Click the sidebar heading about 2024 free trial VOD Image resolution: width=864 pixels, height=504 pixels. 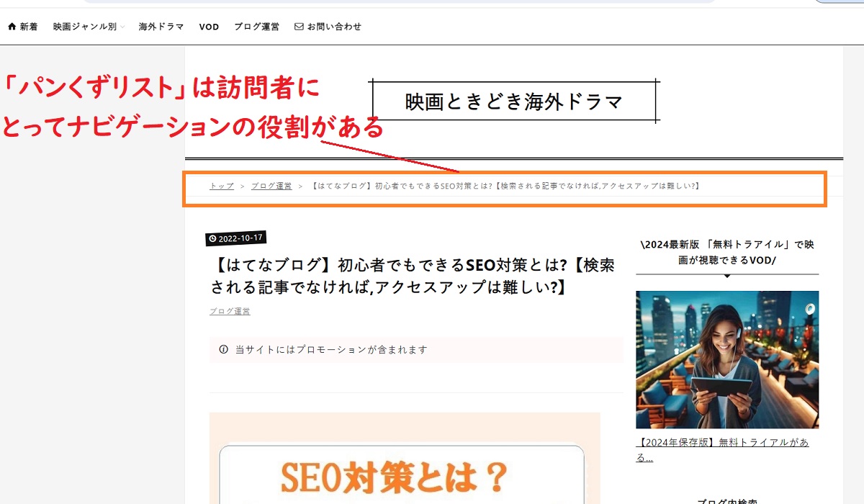pos(726,252)
